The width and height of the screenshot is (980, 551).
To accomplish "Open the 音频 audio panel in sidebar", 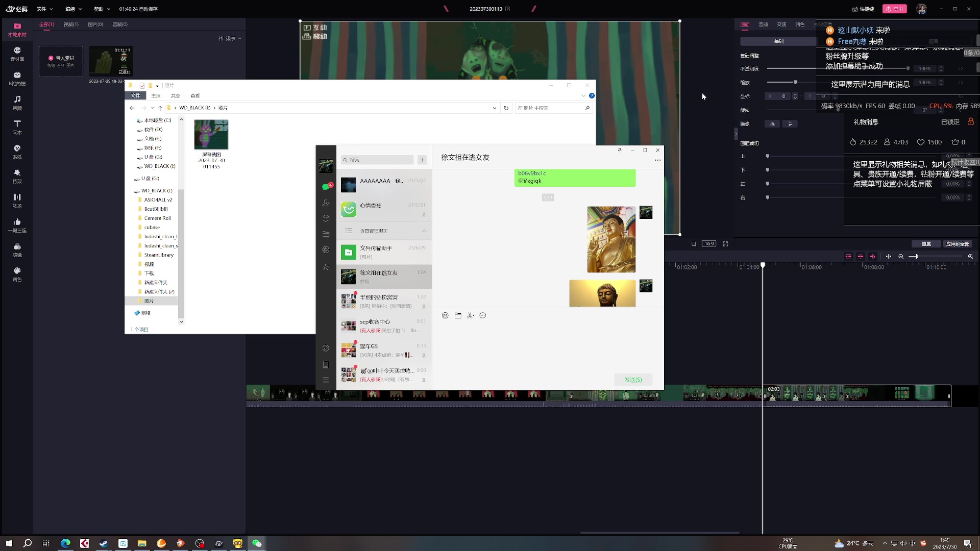I will pyautogui.click(x=17, y=103).
